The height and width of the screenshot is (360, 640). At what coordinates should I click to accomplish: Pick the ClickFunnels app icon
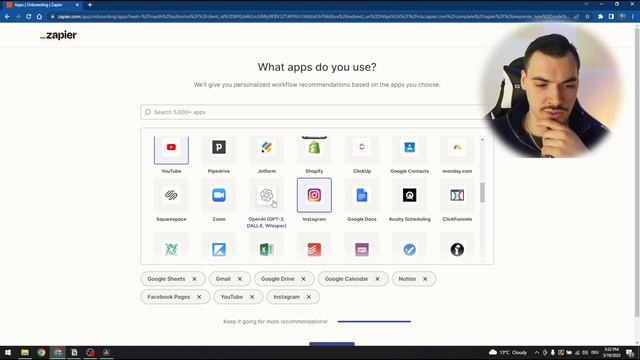click(x=457, y=195)
